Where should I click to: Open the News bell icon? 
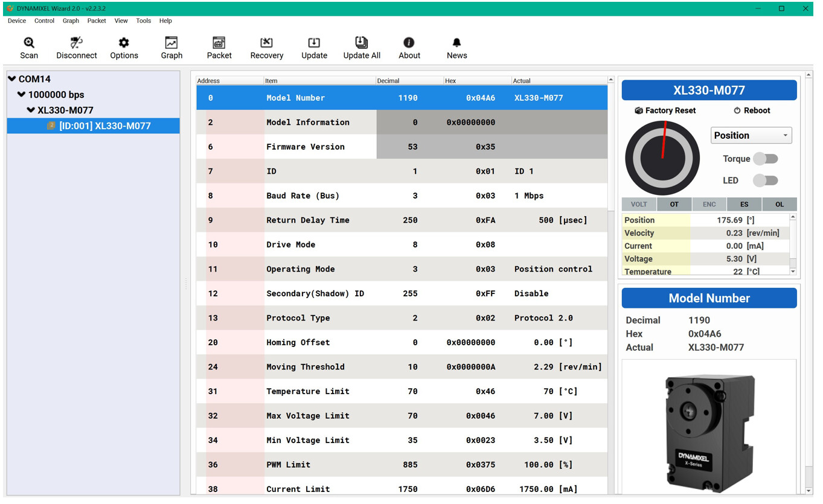pos(456,43)
